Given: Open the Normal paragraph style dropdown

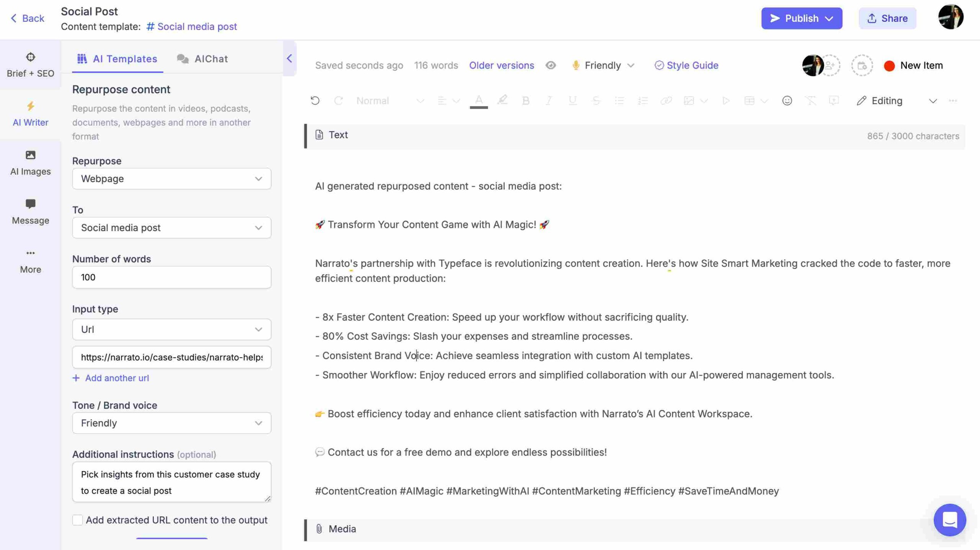Looking at the screenshot, I should (x=390, y=100).
